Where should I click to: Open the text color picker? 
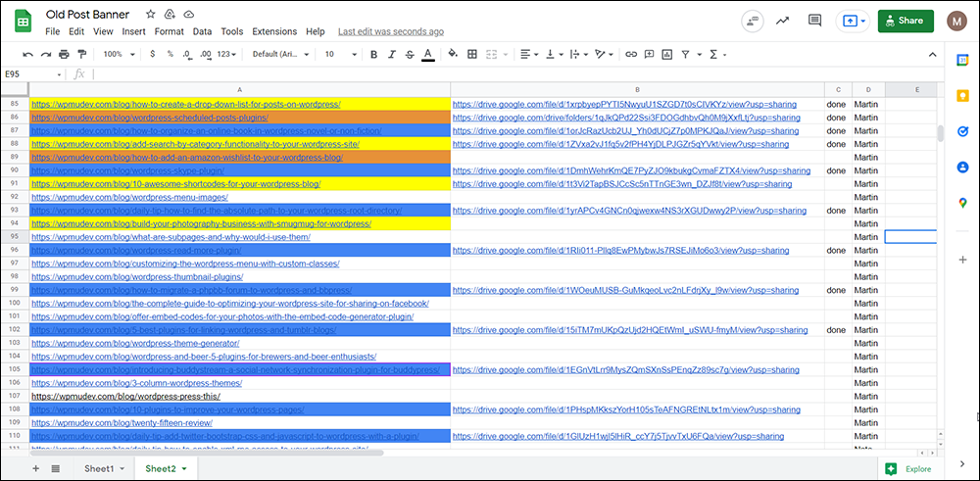[427, 54]
